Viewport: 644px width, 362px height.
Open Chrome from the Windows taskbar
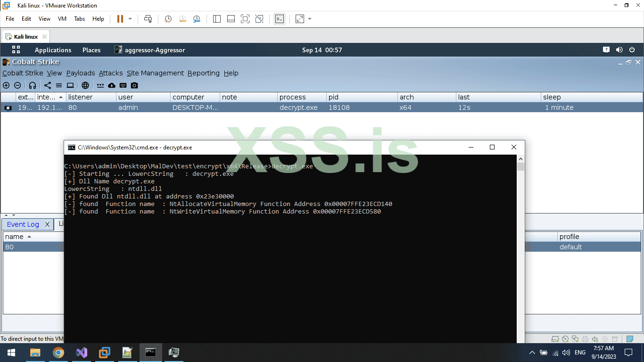(58, 353)
